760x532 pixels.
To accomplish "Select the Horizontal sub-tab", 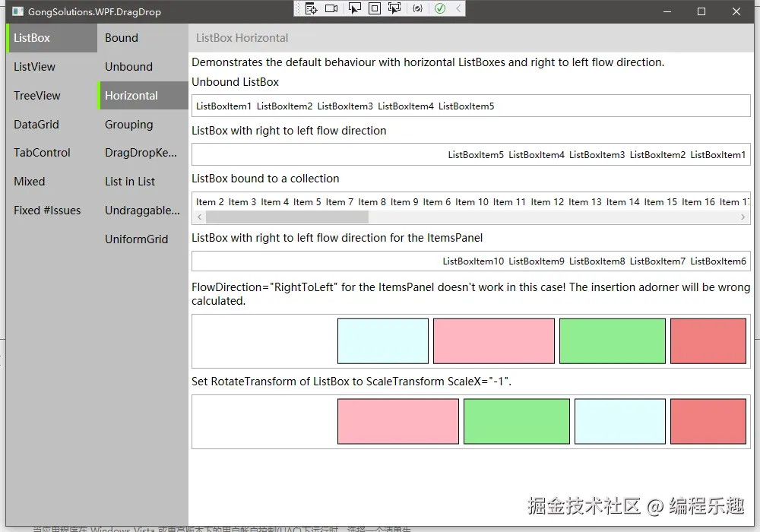I will [143, 96].
